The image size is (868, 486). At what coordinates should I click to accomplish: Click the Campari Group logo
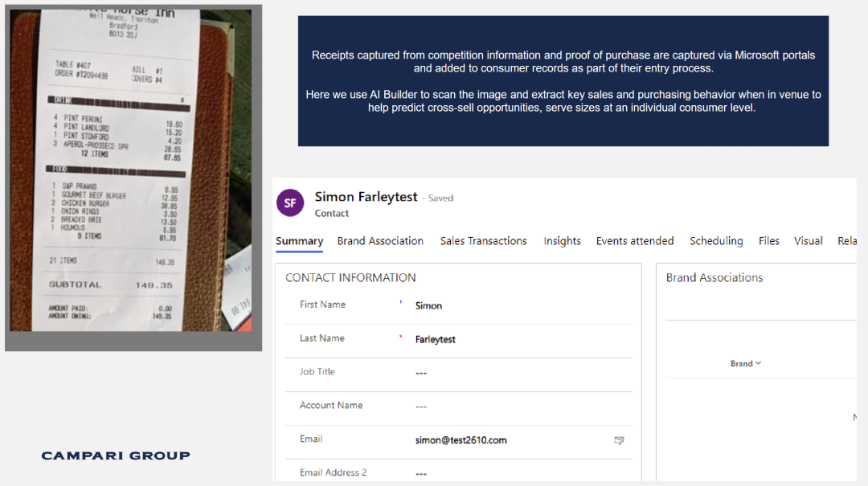click(x=116, y=455)
